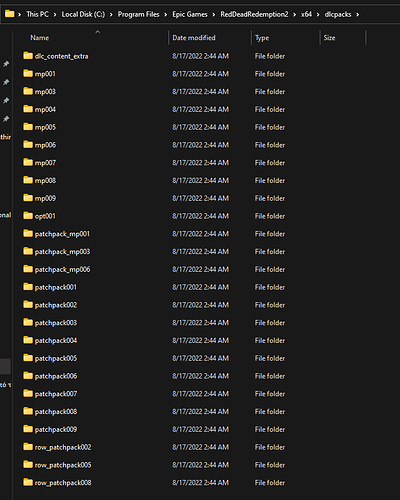400x500 pixels.
Task: Select the row_patchpack008 folder icon
Action: (28, 482)
